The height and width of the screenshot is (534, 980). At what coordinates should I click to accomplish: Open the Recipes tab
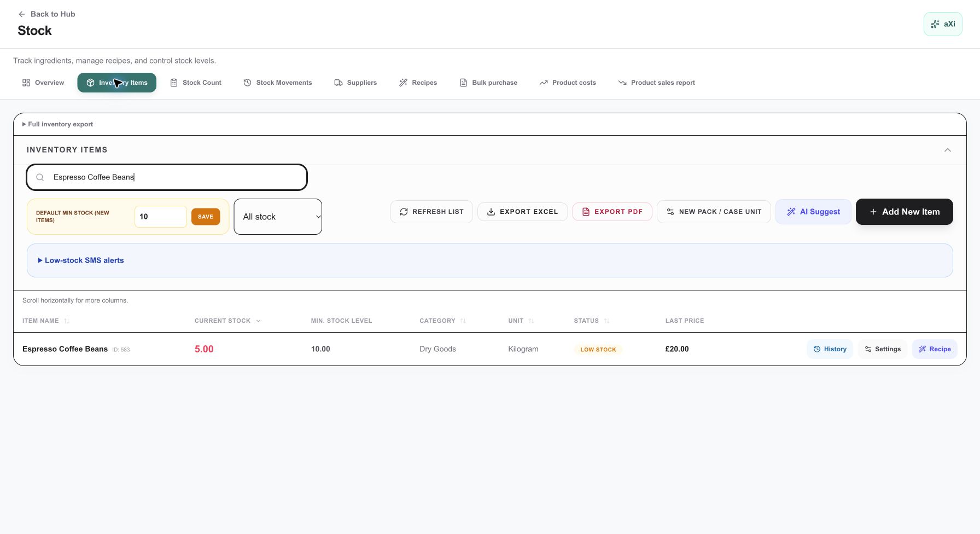tap(418, 83)
